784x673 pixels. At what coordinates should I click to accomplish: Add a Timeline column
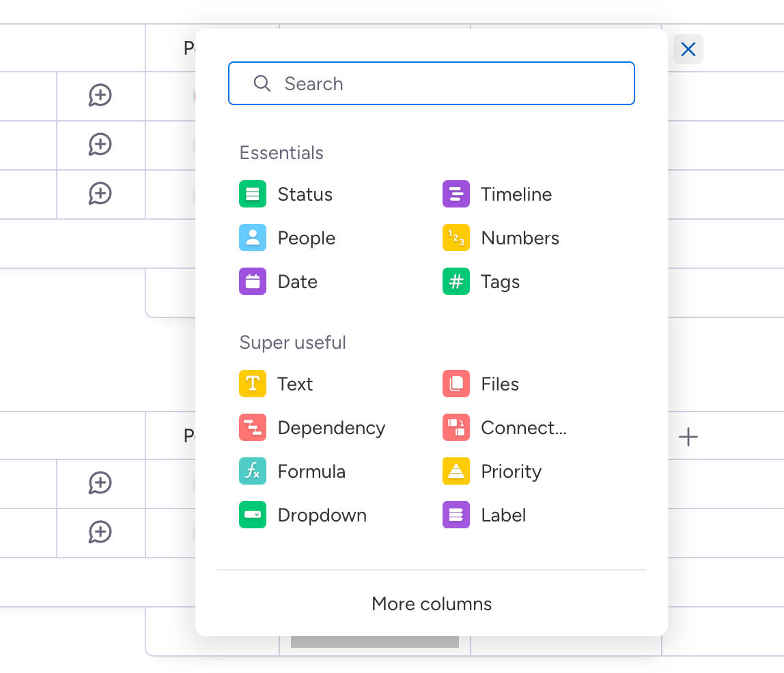(516, 194)
